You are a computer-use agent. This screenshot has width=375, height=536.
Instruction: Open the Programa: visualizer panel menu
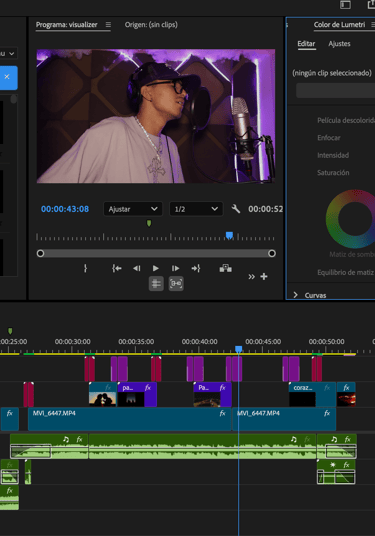pos(108,25)
